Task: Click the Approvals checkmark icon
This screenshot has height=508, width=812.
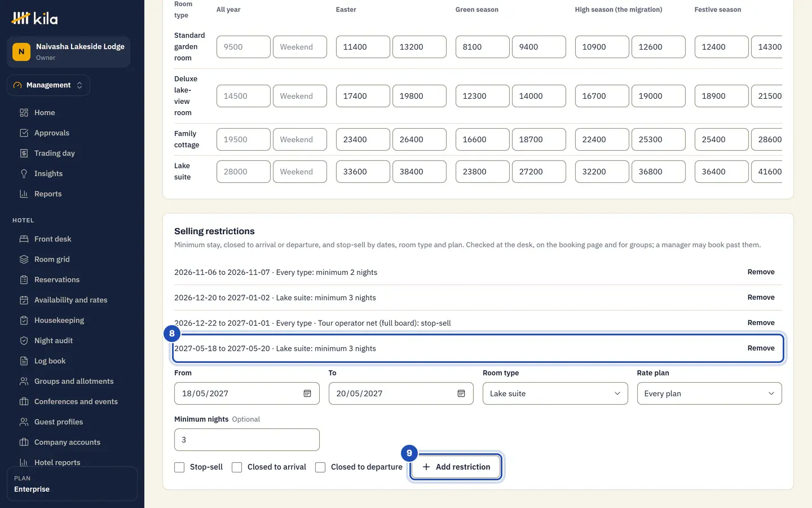Action: click(x=24, y=133)
